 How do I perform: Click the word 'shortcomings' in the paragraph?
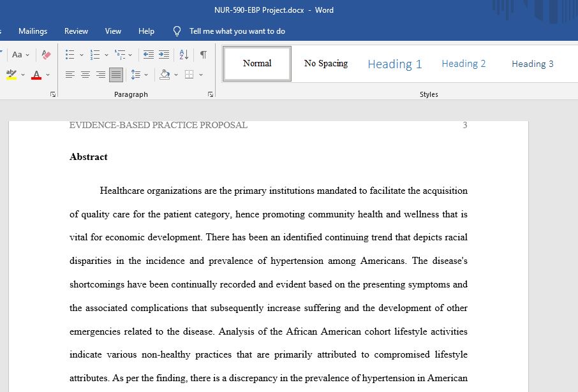(x=96, y=285)
